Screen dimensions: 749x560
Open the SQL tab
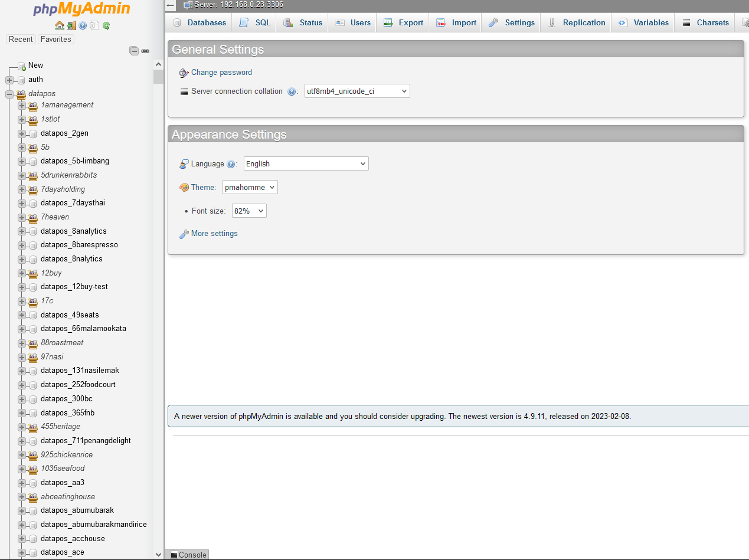tap(255, 22)
